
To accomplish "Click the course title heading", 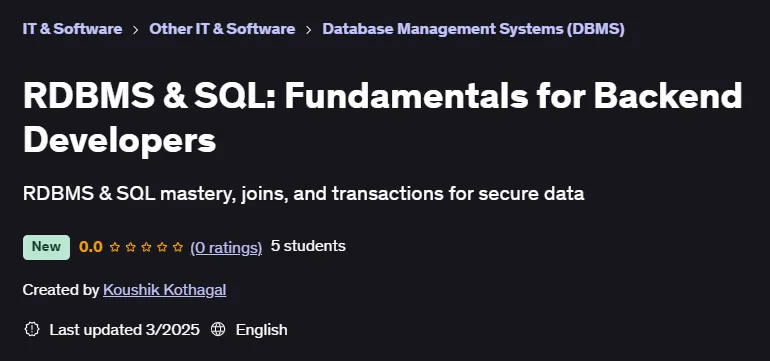I will (383, 118).
